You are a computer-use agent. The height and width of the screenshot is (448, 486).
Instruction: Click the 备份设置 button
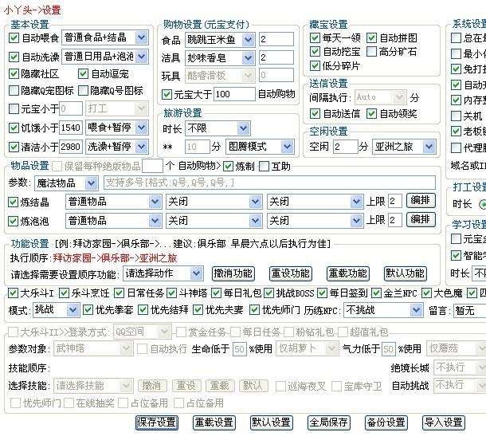pos(386,422)
